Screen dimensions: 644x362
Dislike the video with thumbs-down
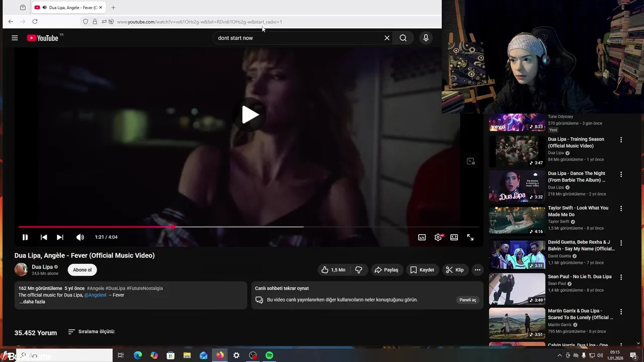[x=359, y=270]
